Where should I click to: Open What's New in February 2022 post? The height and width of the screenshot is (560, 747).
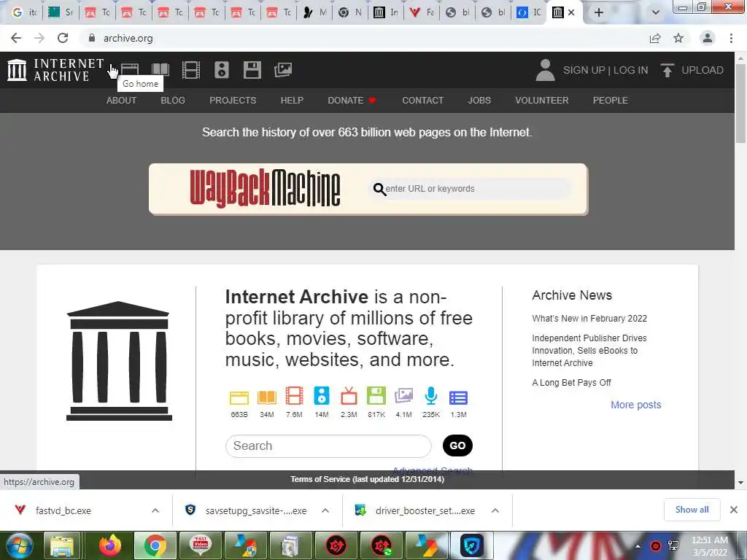589,319
